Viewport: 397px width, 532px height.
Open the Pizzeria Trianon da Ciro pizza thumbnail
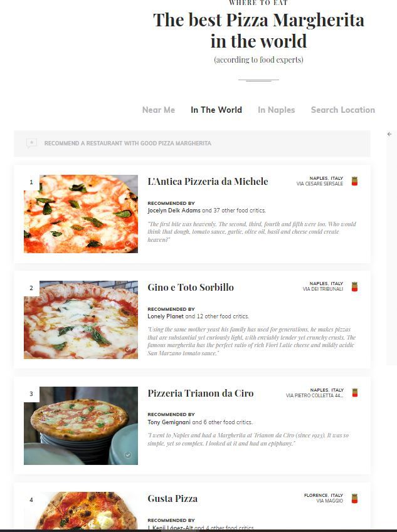81,425
